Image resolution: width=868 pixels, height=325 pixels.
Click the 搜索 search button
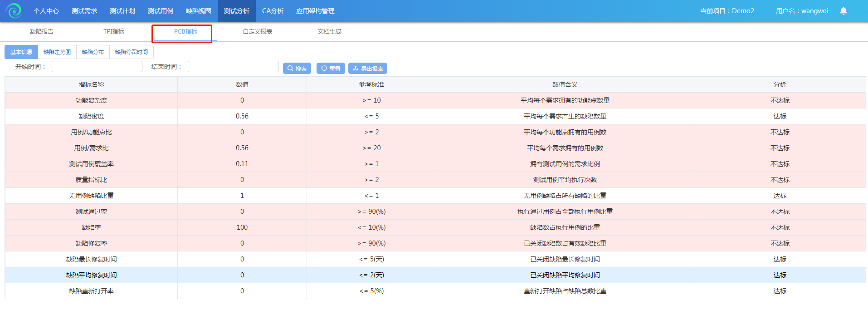297,69
